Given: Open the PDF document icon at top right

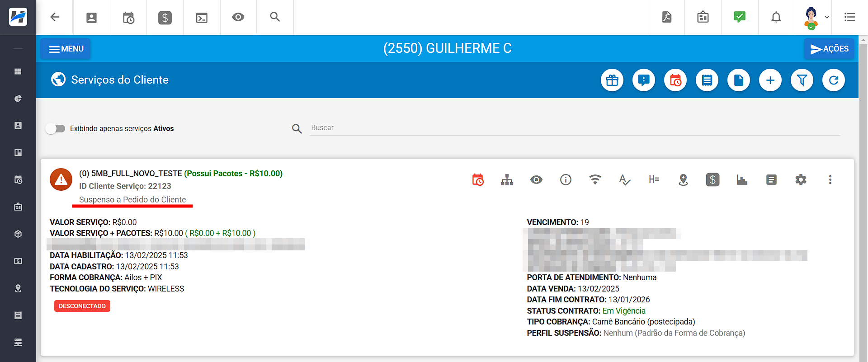Looking at the screenshot, I should (x=667, y=17).
